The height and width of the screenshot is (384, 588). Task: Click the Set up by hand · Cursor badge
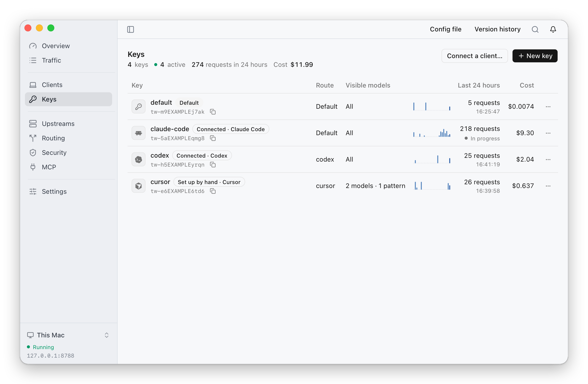[x=209, y=182]
